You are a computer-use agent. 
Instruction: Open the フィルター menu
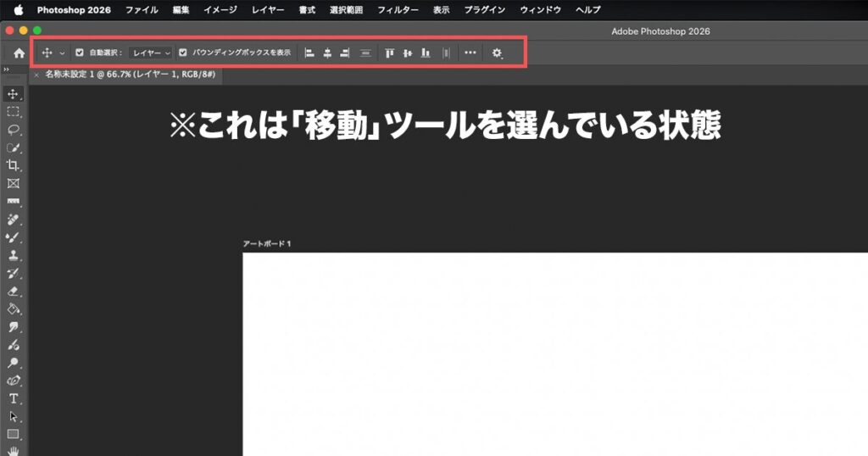398,10
